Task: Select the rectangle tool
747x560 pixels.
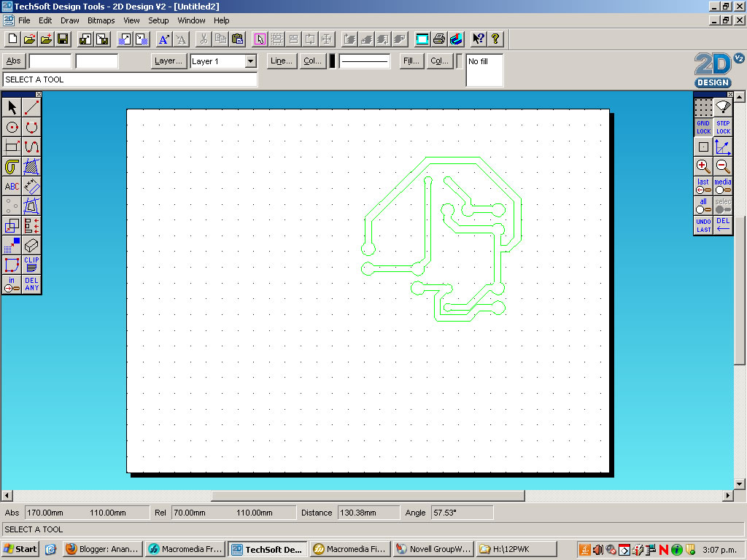Action: 12,146
